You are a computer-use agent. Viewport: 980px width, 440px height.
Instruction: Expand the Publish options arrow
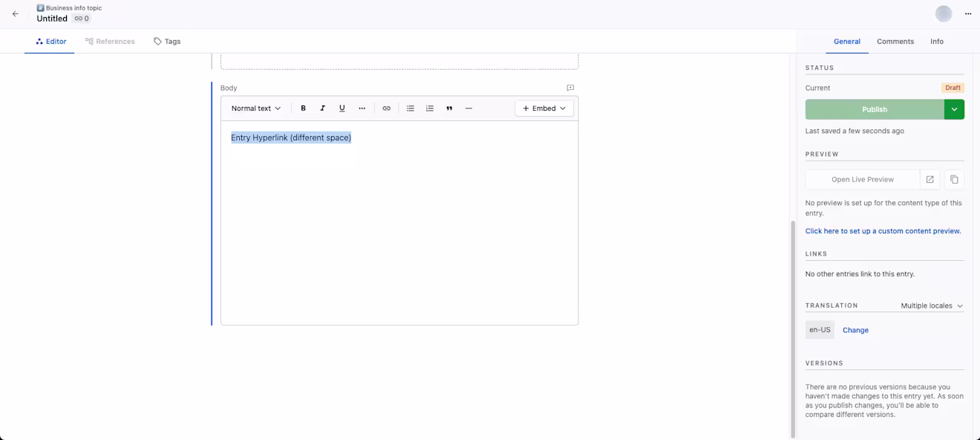[x=954, y=109]
